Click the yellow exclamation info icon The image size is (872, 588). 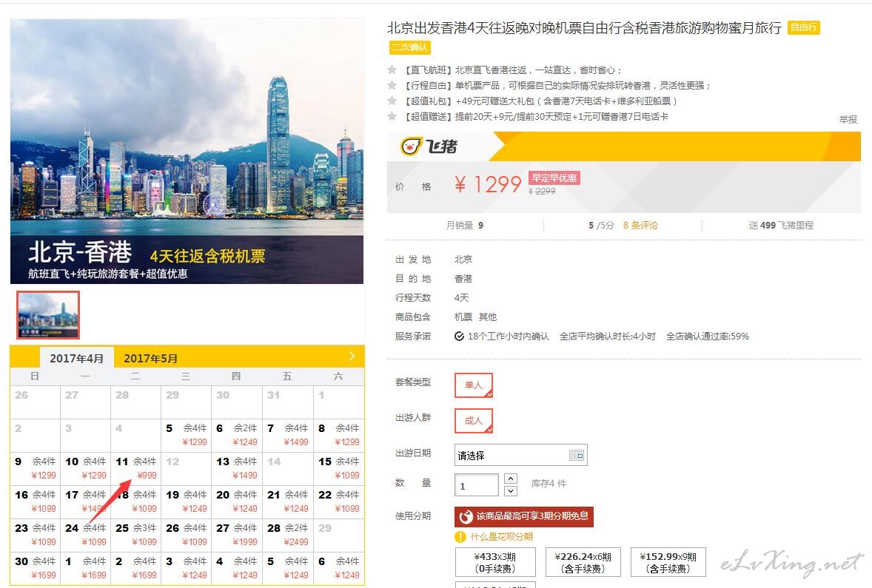pos(460,537)
